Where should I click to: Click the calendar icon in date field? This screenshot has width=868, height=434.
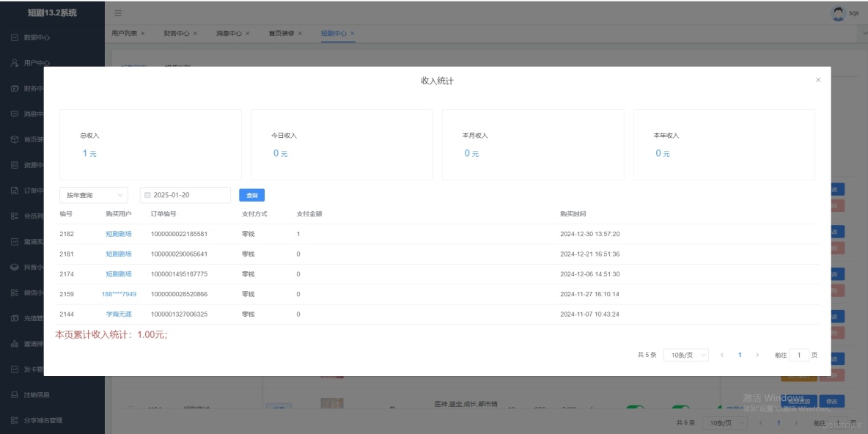149,195
